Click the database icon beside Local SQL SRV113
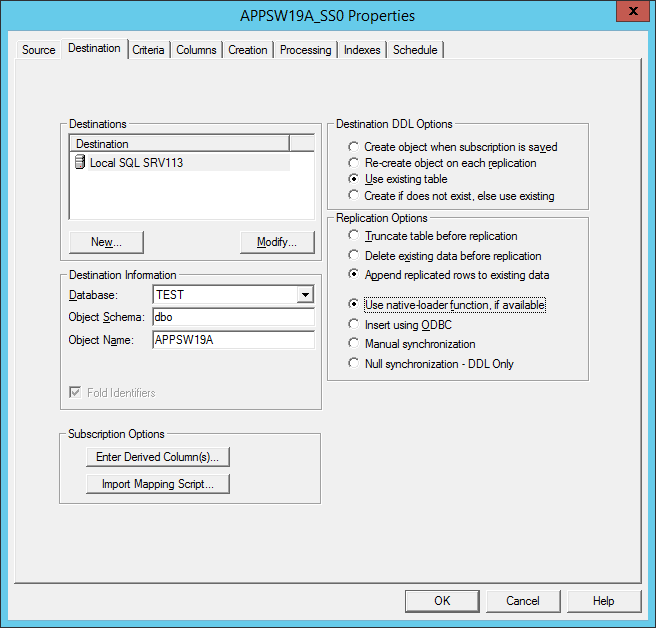This screenshot has height=628, width=656. [x=80, y=162]
